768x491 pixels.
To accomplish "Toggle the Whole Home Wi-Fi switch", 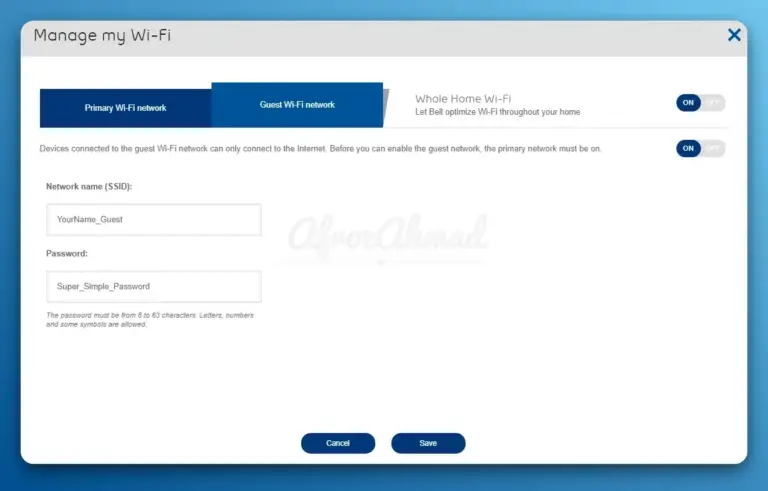I will coord(700,102).
